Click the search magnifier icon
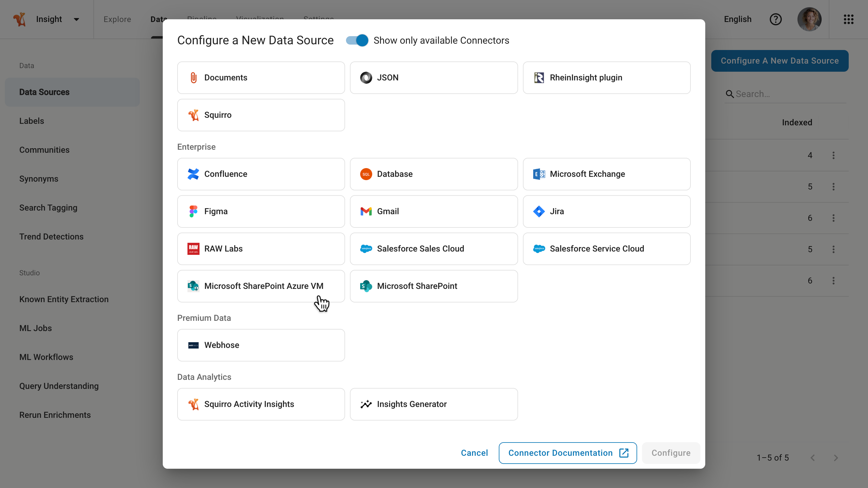This screenshot has height=488, width=868. click(729, 94)
